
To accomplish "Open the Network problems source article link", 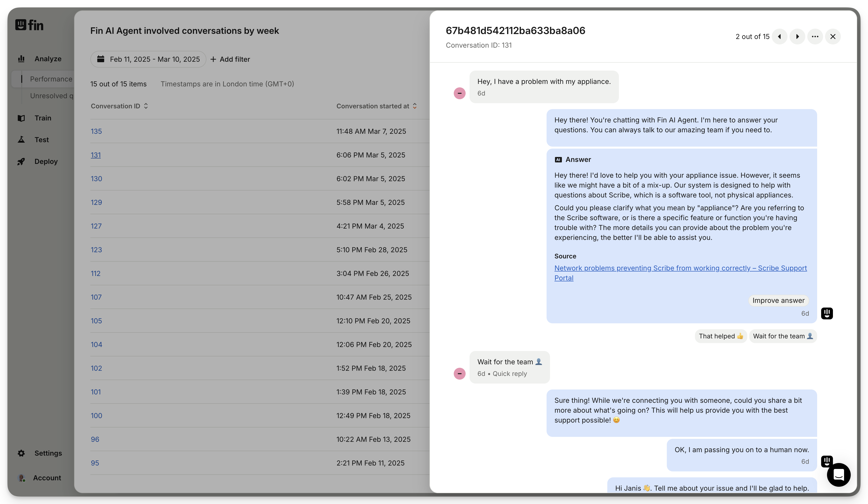I will click(x=680, y=268).
